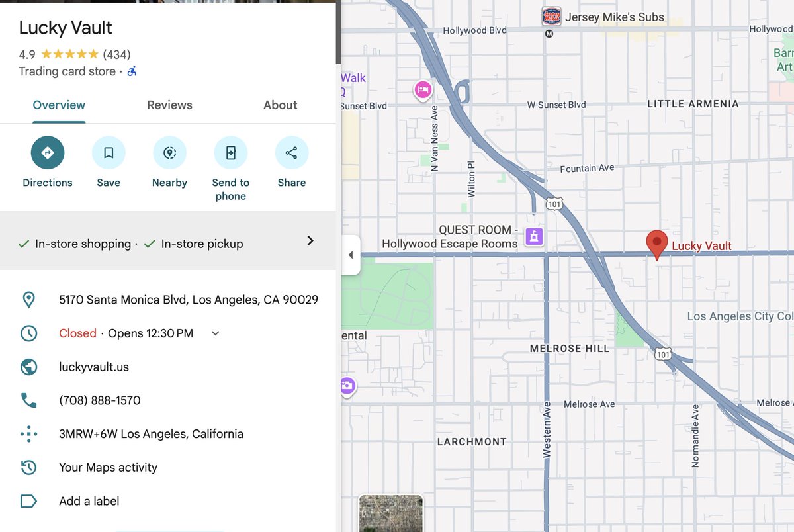Search Nearby places icon
The width and height of the screenshot is (794, 532).
[169, 153]
